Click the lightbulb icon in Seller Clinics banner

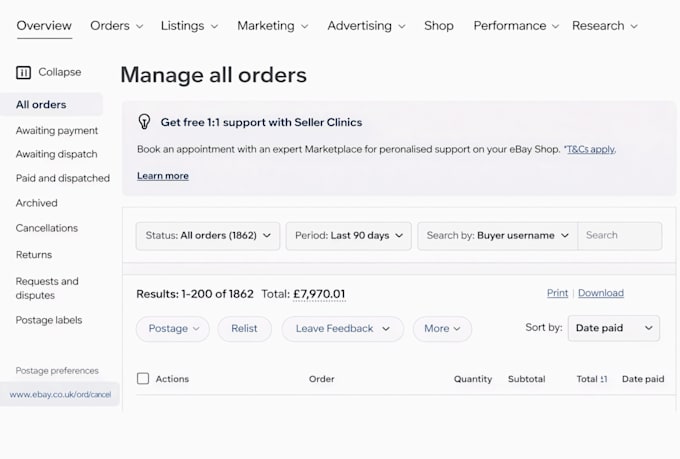click(x=144, y=122)
